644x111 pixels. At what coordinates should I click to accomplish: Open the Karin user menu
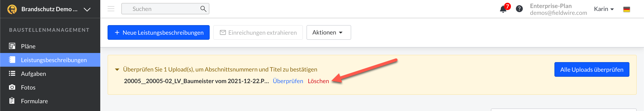(604, 9)
